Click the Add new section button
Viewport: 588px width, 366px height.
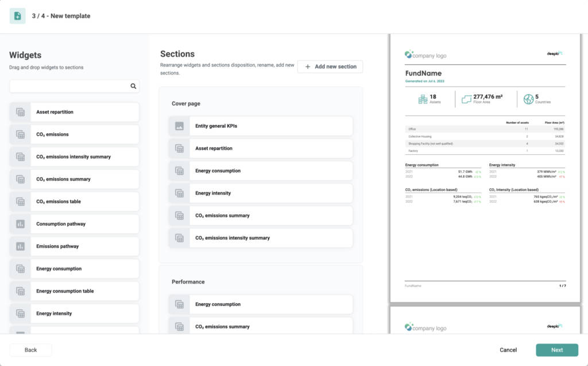coord(330,67)
